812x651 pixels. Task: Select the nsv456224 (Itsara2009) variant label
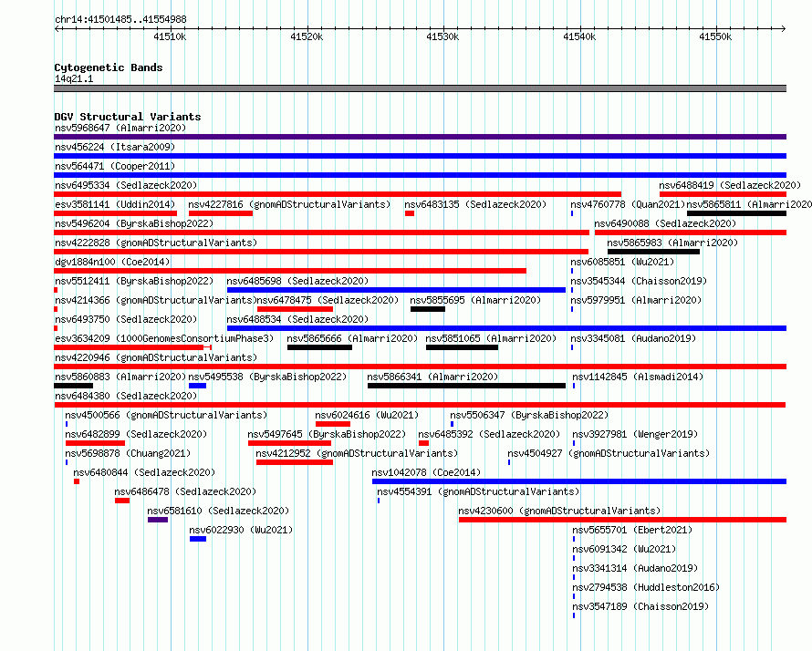pyautogui.click(x=115, y=147)
